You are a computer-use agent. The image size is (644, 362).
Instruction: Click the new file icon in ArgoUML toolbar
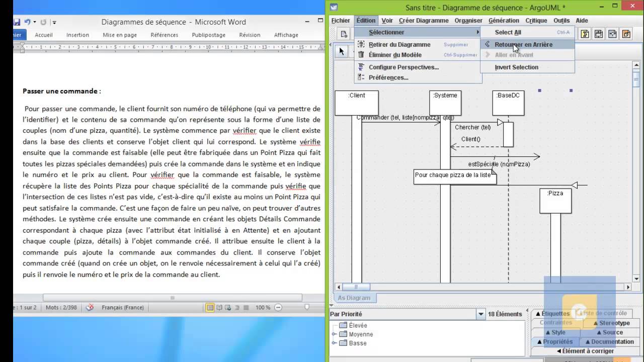click(344, 34)
